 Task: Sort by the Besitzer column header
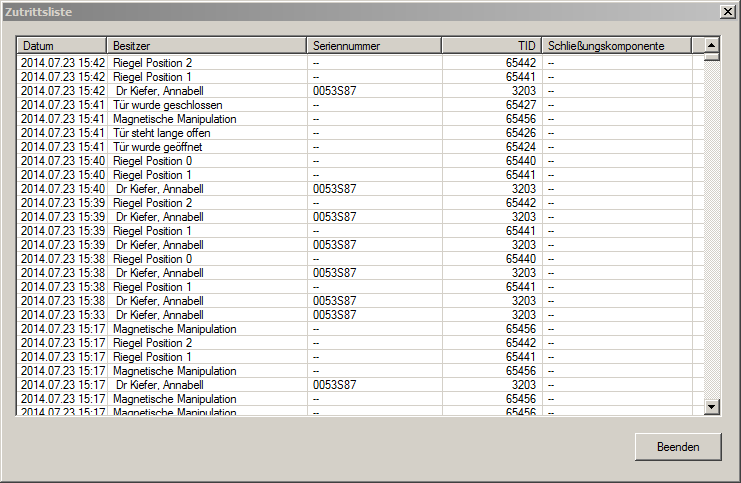[x=206, y=46]
